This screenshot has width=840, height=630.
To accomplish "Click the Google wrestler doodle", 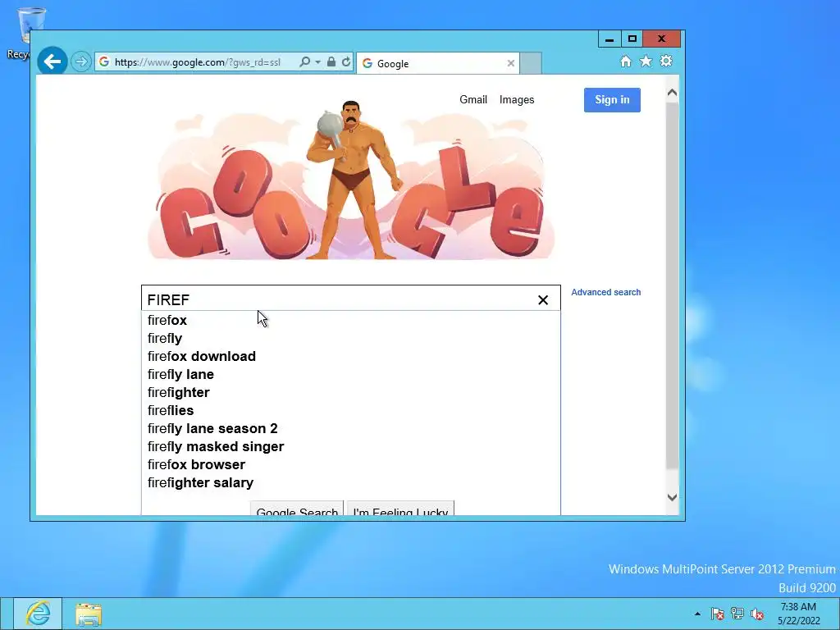I will coord(351,180).
